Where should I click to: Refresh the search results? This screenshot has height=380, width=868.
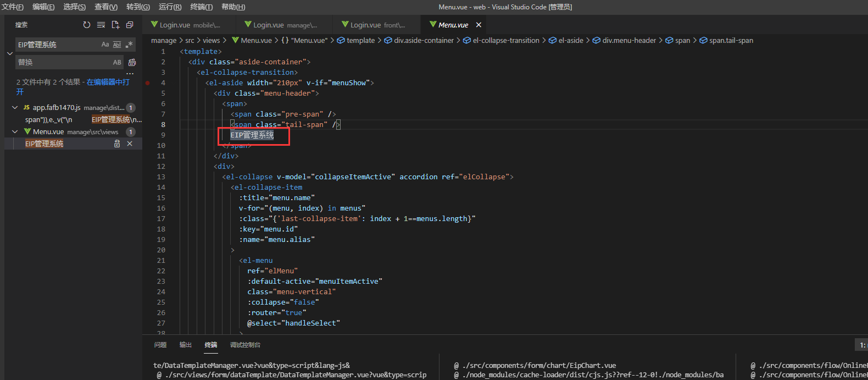(x=86, y=25)
